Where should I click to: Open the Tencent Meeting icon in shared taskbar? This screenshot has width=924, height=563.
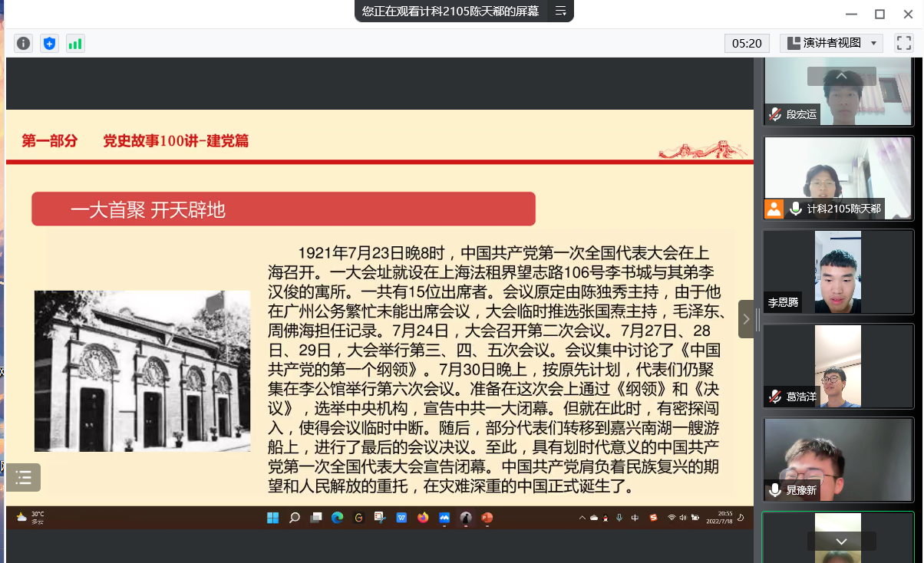[x=444, y=518]
